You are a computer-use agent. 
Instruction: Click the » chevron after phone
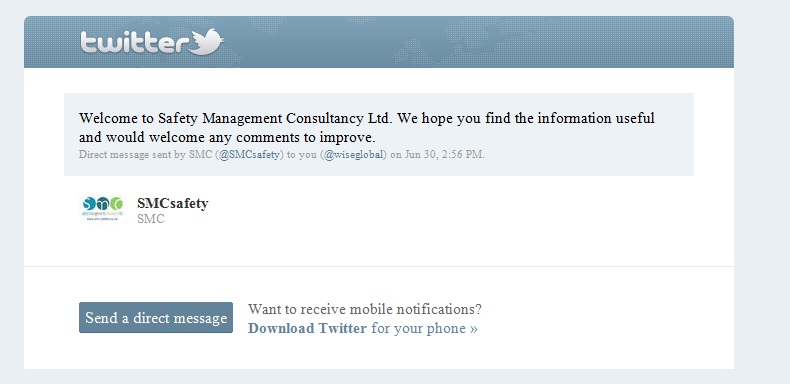tap(474, 329)
